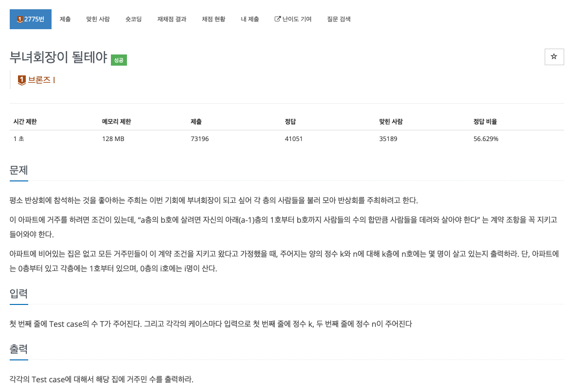The width and height of the screenshot is (570, 392).
Task: Switch to the 맞힌 사람 tab
Action: coord(98,19)
